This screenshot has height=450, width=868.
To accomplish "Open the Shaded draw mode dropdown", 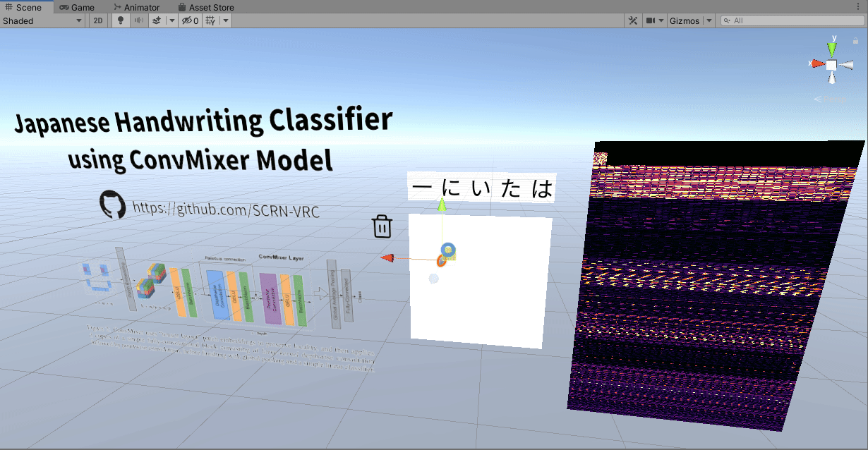I will click(x=43, y=20).
